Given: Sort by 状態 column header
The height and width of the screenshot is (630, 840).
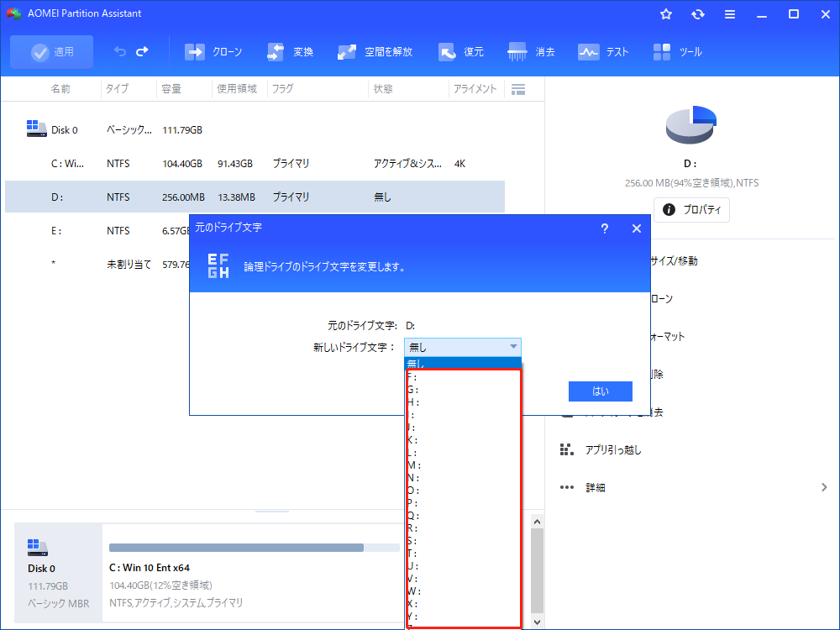Looking at the screenshot, I should click(x=383, y=89).
